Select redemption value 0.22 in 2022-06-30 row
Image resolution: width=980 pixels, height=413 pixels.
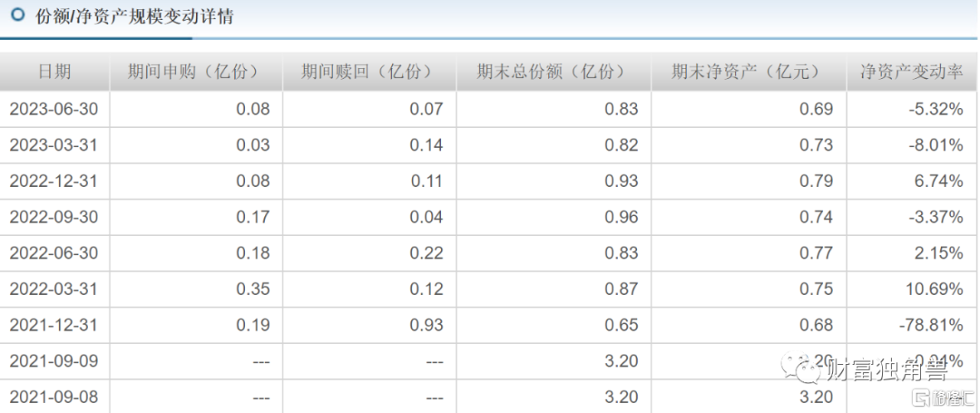click(426, 253)
